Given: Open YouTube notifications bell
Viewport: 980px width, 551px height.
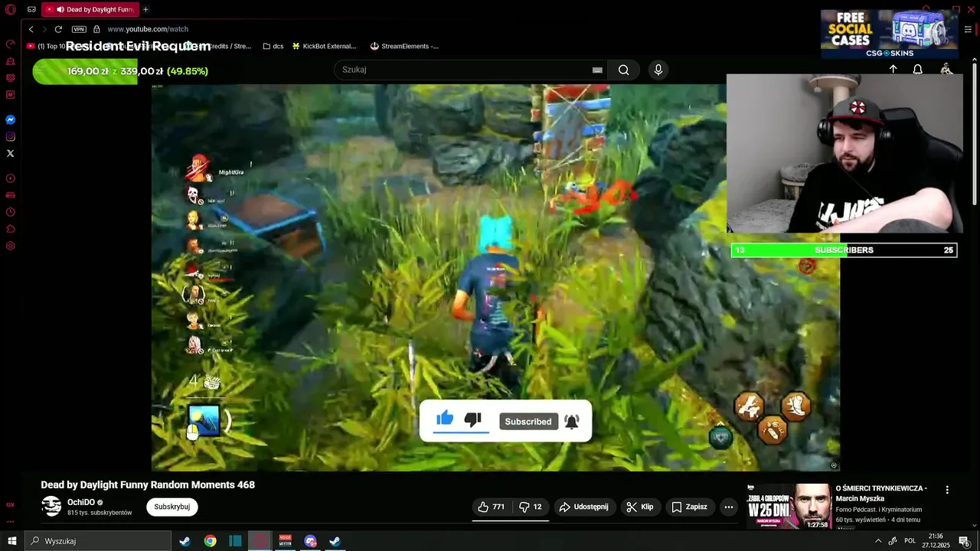Looking at the screenshot, I should pos(917,70).
